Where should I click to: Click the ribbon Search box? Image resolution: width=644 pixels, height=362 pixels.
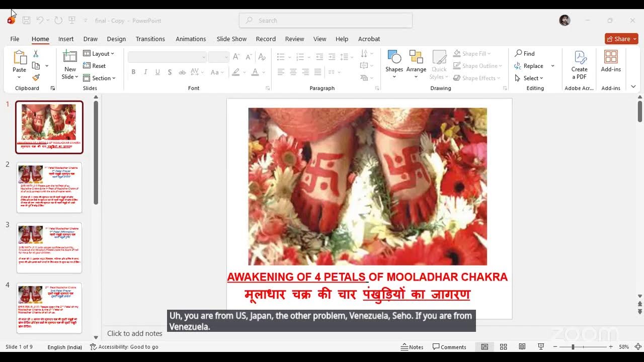(x=326, y=21)
